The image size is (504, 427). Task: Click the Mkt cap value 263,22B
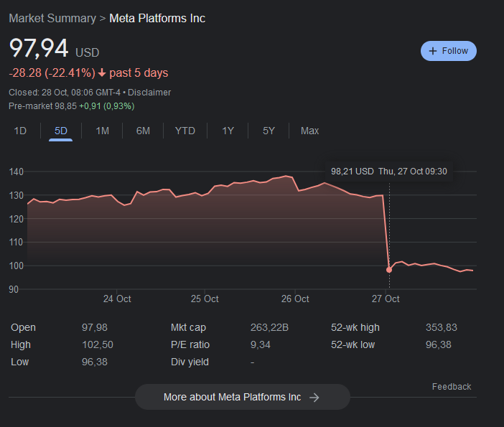pyautogui.click(x=269, y=327)
